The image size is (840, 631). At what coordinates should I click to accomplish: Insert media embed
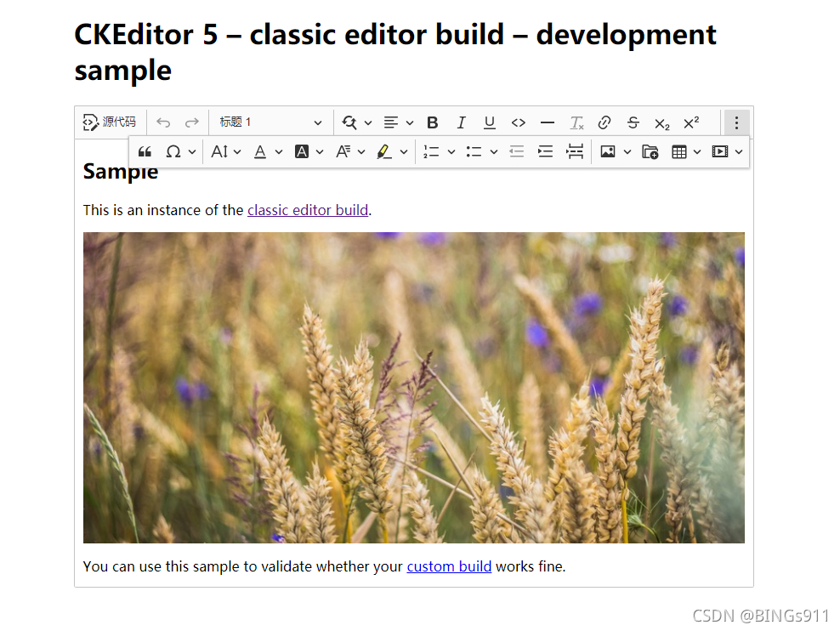pyautogui.click(x=719, y=151)
